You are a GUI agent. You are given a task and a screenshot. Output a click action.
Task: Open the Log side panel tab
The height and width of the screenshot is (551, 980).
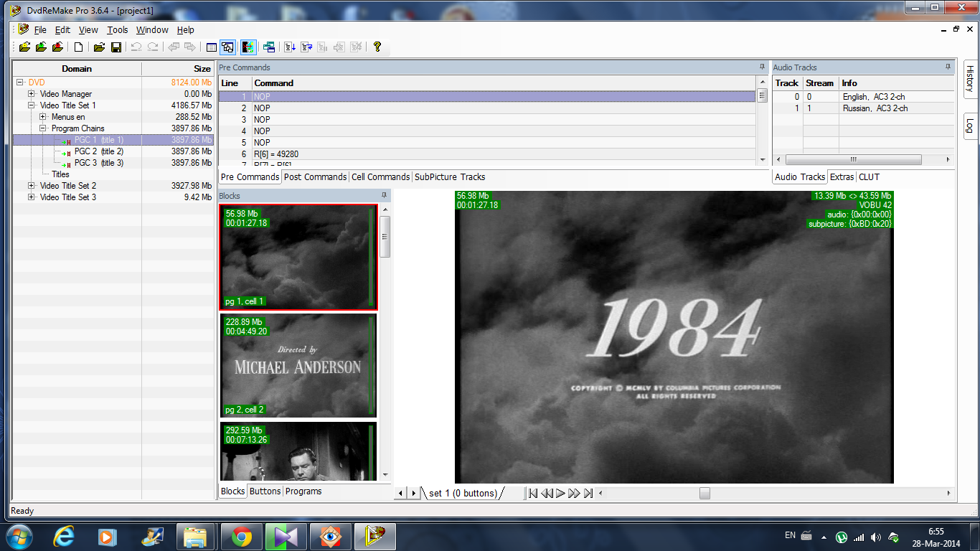pos(969,126)
